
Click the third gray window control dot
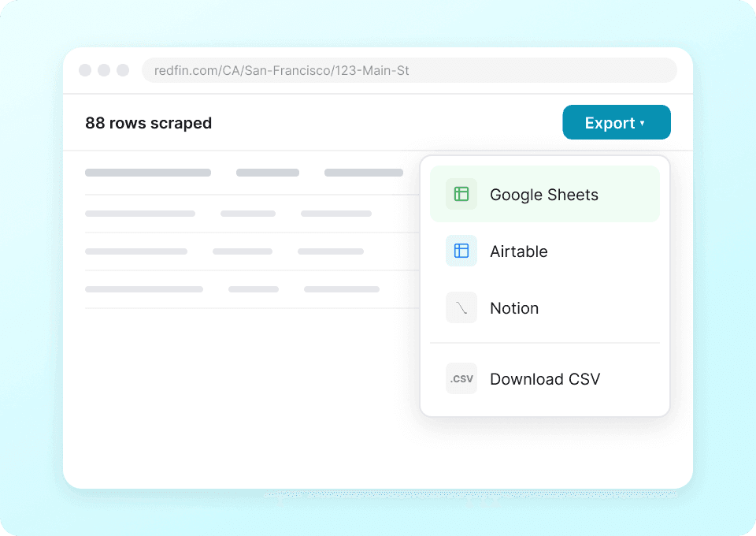pos(123,70)
